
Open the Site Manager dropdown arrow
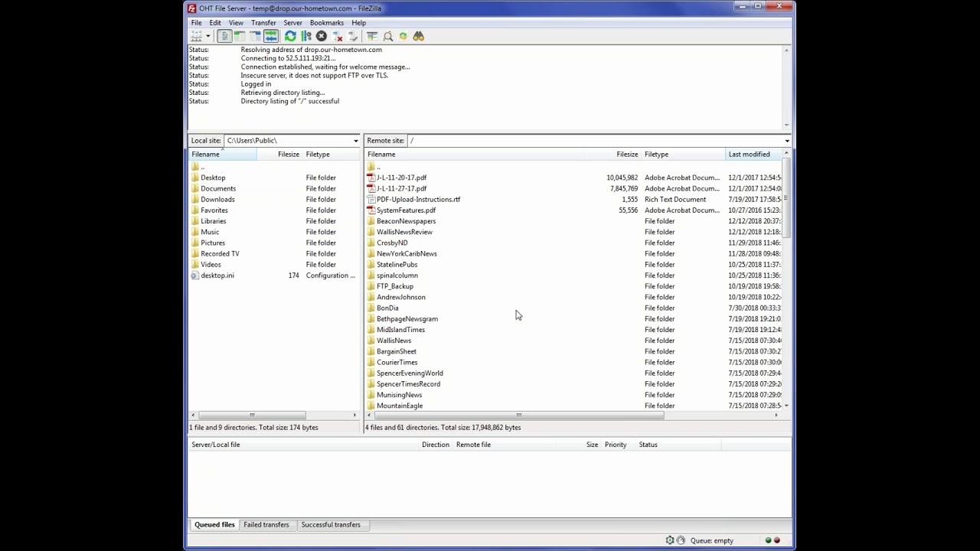pyautogui.click(x=207, y=36)
